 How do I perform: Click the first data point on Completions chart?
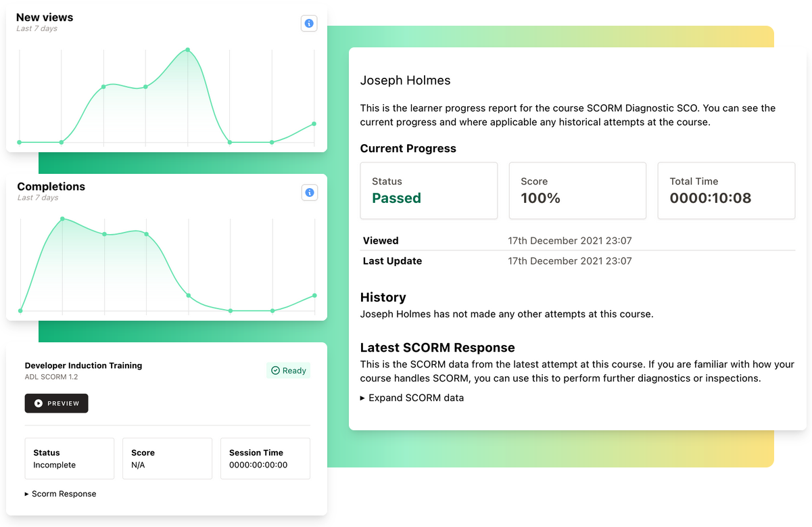coord(20,311)
